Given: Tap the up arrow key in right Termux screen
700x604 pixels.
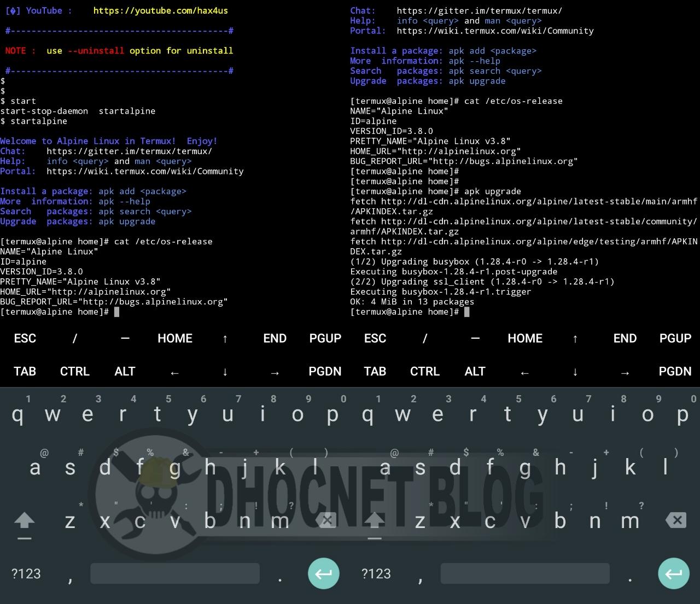Looking at the screenshot, I should 575,339.
